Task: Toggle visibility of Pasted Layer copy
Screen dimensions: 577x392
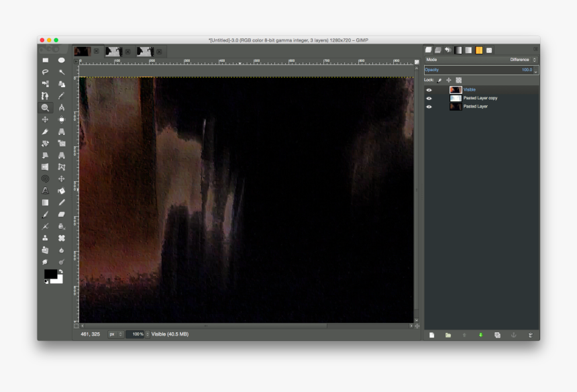Action: tap(429, 98)
